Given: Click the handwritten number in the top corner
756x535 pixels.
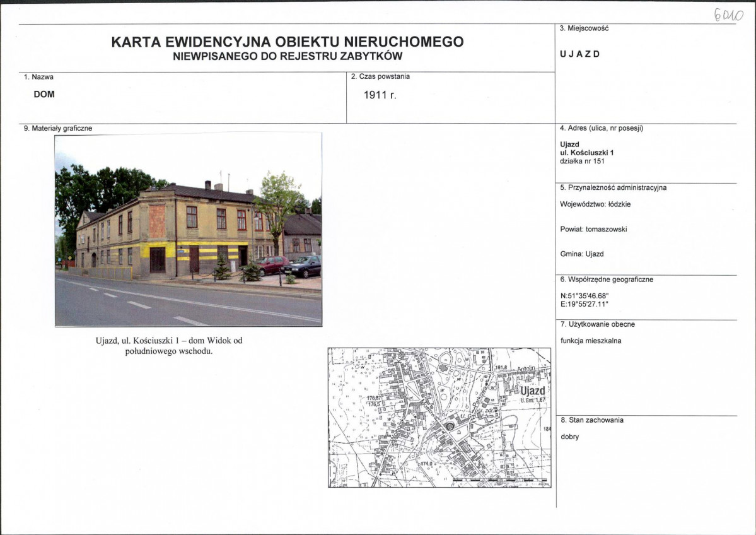Looking at the screenshot, I should coord(728,15).
